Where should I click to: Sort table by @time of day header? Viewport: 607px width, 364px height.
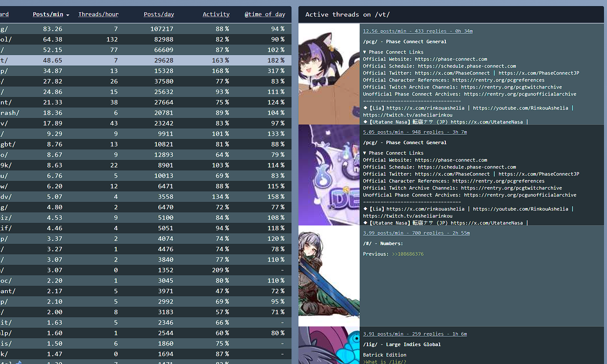click(x=265, y=14)
